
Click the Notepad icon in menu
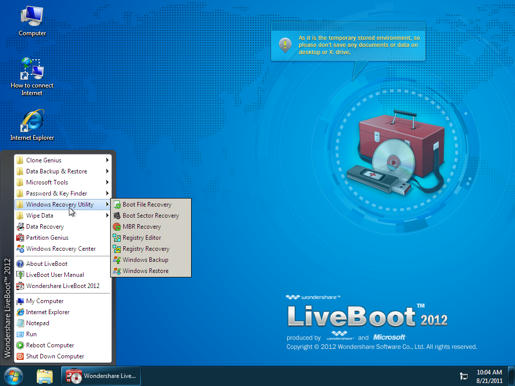coord(20,323)
